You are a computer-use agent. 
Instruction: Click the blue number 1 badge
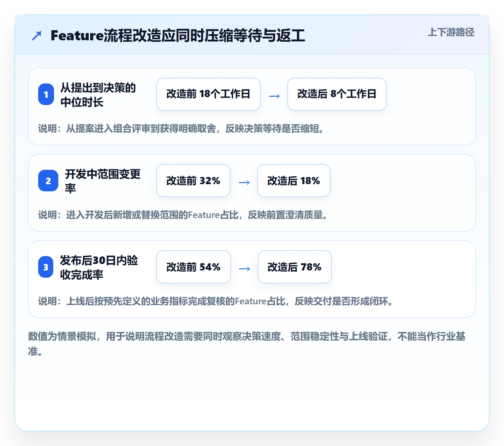click(x=46, y=94)
